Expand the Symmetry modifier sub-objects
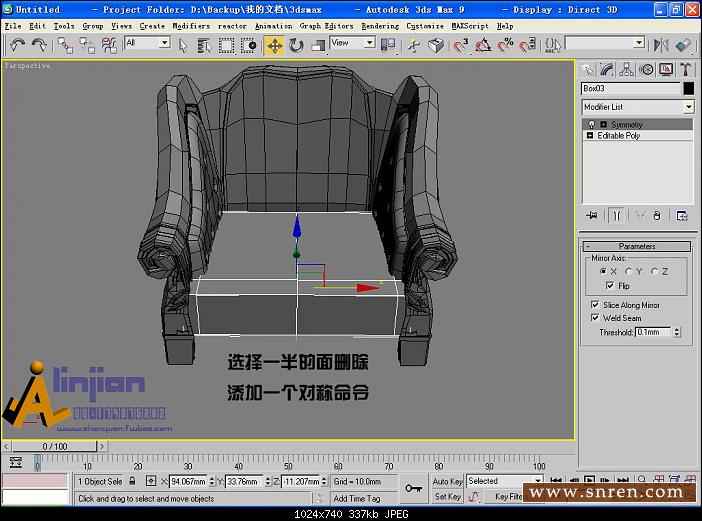This screenshot has width=702, height=521. pyautogui.click(x=603, y=125)
